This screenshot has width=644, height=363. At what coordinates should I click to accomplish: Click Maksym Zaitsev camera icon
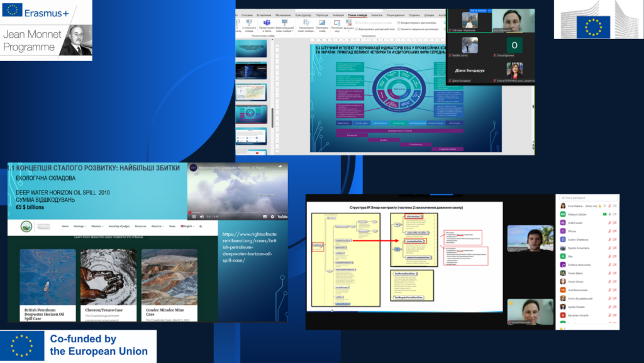tap(614, 215)
